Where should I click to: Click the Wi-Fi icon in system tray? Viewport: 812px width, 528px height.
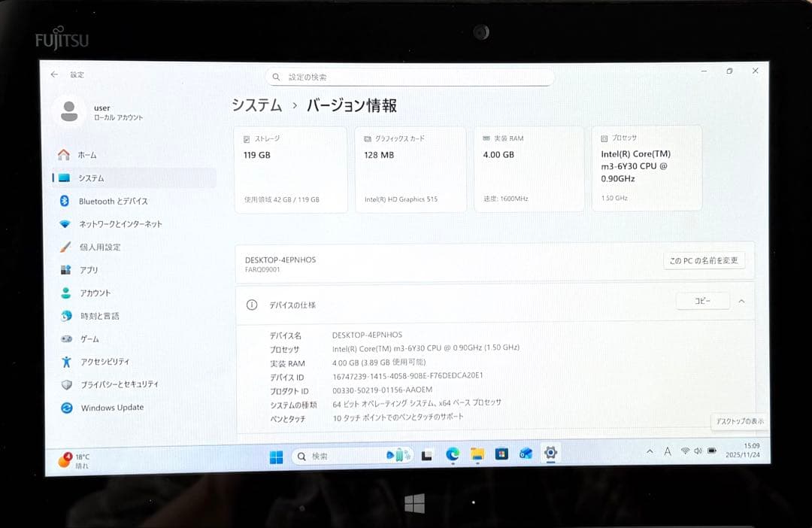(x=686, y=451)
